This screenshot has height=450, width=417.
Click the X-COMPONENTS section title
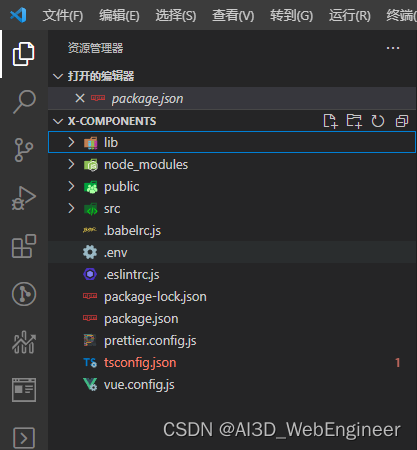[112, 121]
